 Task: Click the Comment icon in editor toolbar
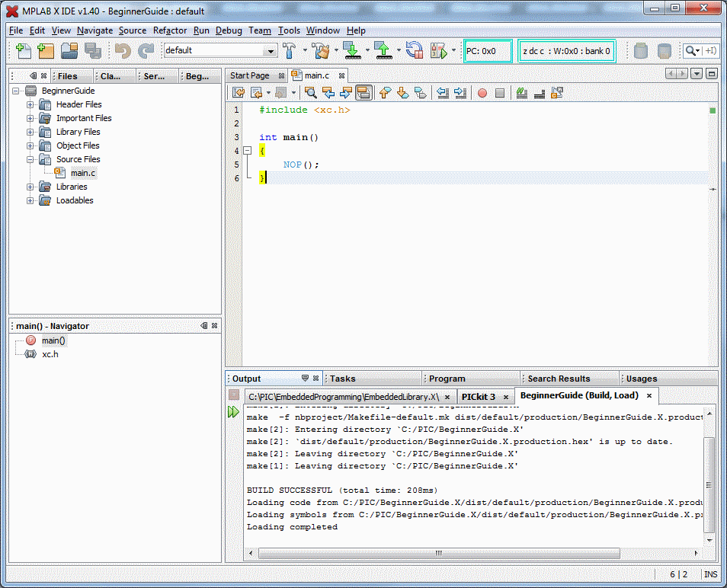click(521, 93)
